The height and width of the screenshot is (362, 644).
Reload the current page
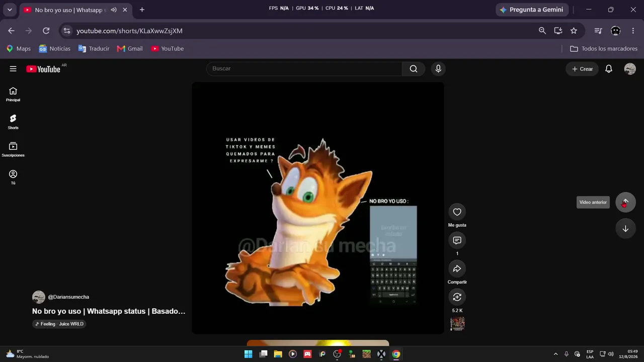(46, 31)
